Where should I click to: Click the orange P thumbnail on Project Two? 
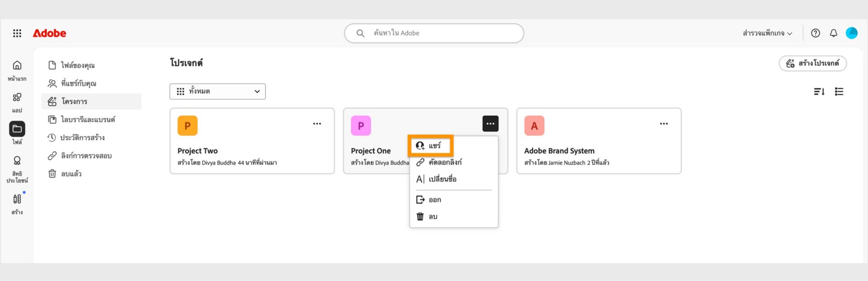(x=187, y=125)
